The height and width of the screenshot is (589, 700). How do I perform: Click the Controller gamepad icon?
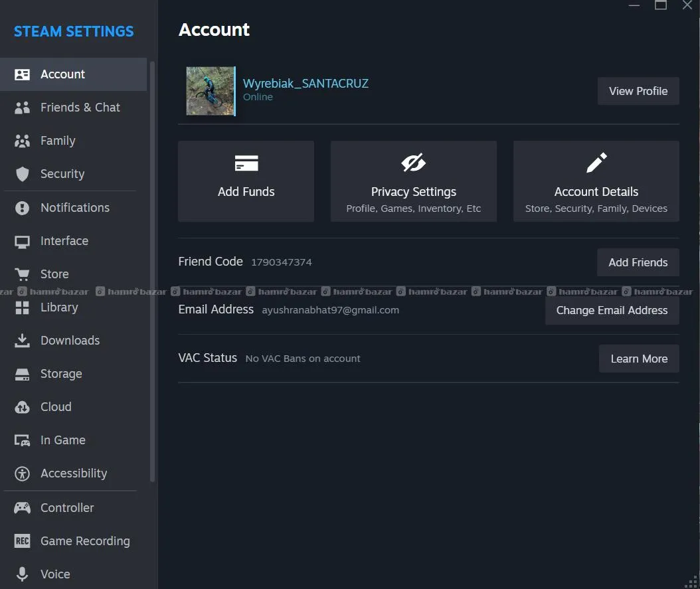point(23,508)
